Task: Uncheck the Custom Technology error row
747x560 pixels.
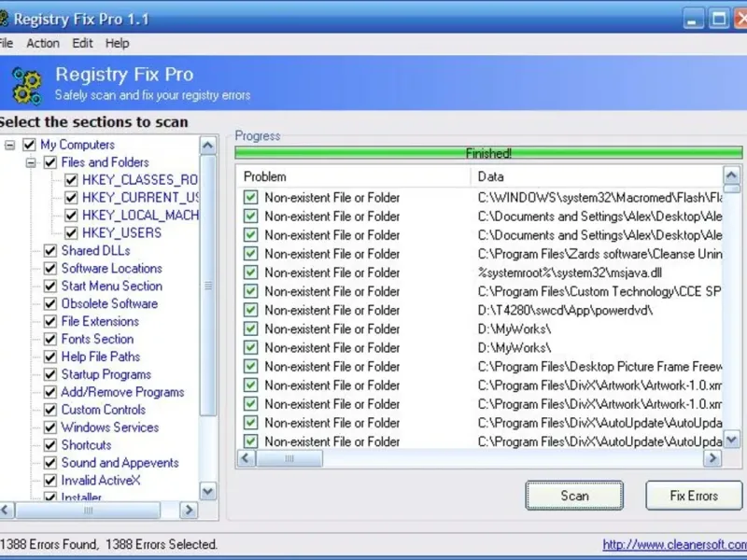Action: click(x=250, y=291)
